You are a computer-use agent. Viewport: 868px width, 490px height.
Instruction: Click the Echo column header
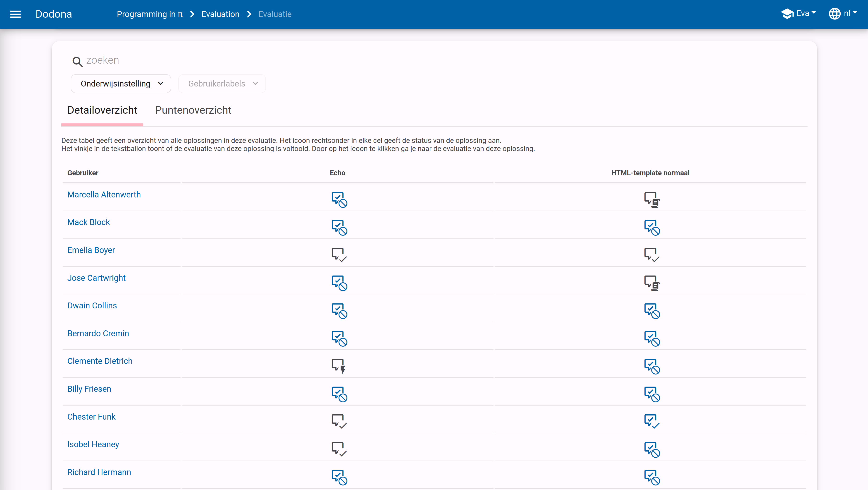(337, 173)
